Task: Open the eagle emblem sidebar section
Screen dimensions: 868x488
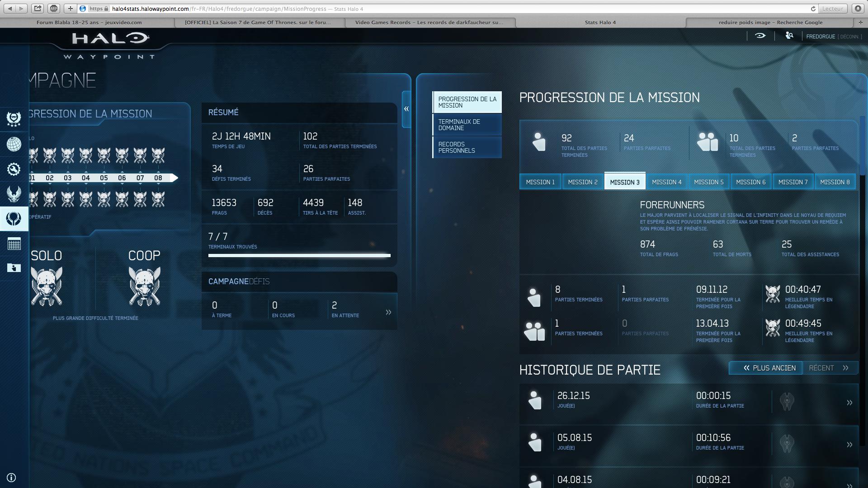Action: [x=14, y=194]
